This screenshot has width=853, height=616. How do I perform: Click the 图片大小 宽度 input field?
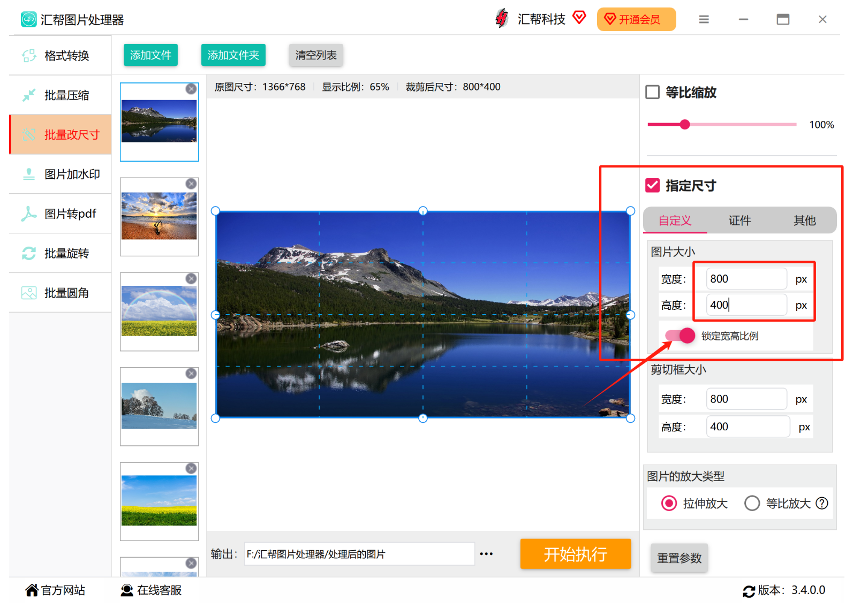(746, 279)
